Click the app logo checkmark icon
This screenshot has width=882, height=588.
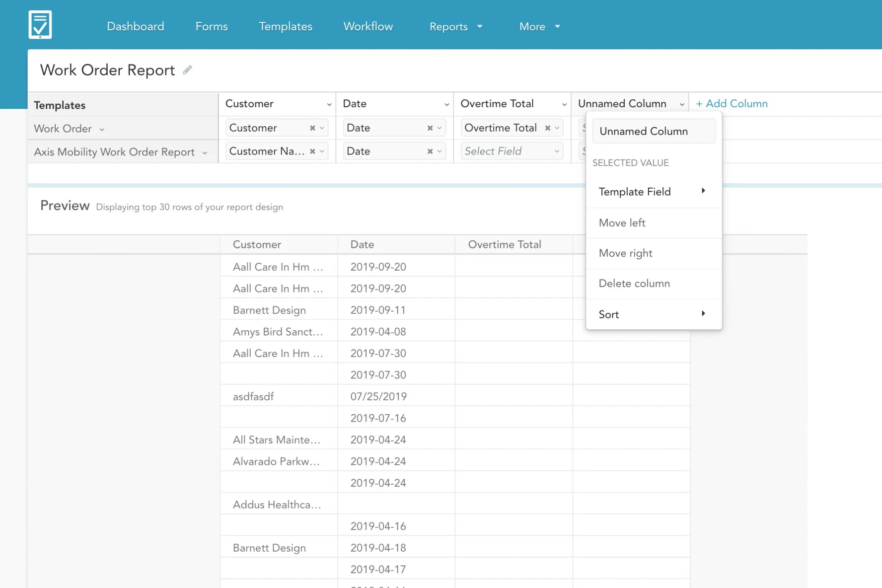40,25
